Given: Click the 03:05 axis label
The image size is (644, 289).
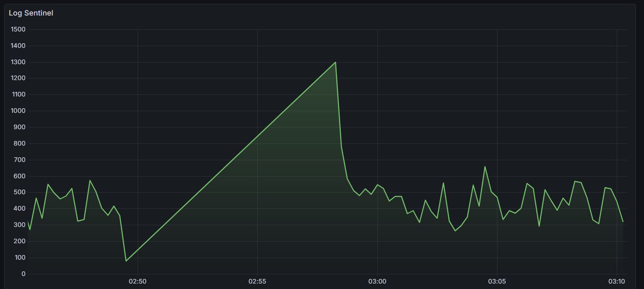Looking at the screenshot, I should pos(497,281).
